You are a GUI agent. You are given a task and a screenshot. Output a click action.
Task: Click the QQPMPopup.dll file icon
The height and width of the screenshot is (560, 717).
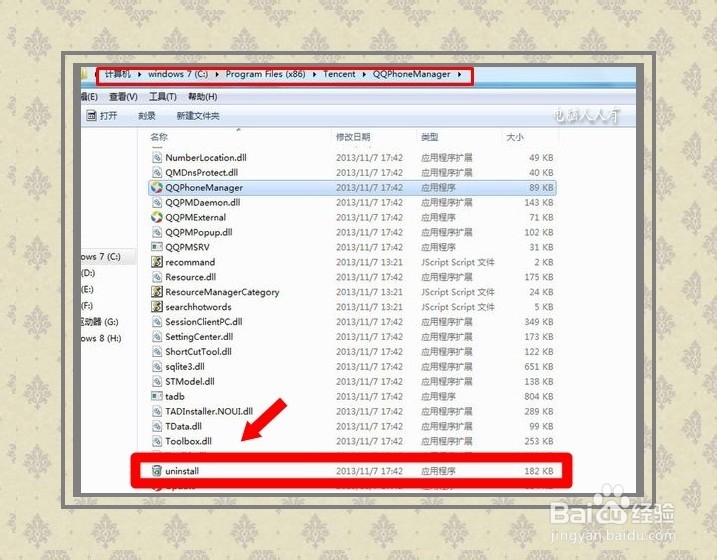157,232
